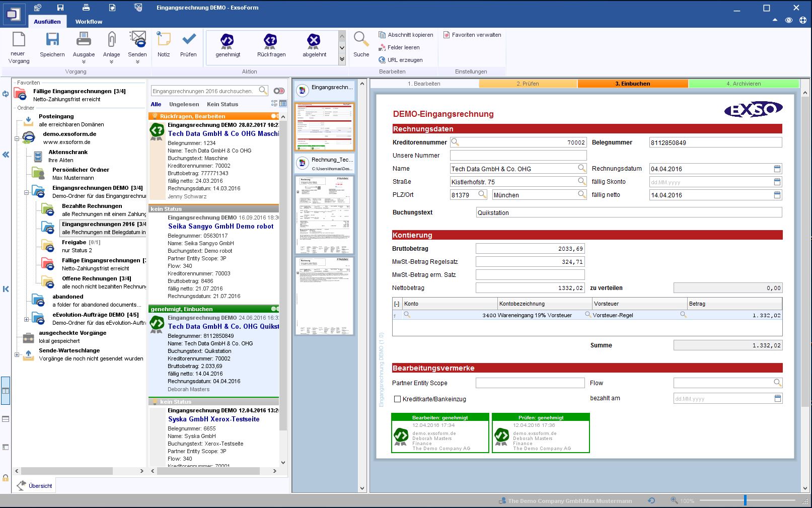The width and height of the screenshot is (812, 508).
Task: Click the small printer icon in the title bar
Action: [86, 8]
